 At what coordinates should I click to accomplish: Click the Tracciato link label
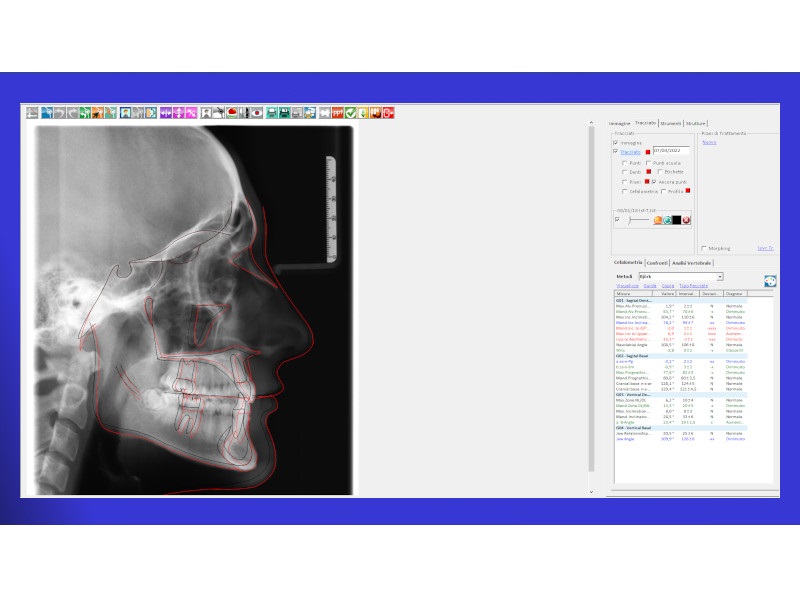coord(630,152)
